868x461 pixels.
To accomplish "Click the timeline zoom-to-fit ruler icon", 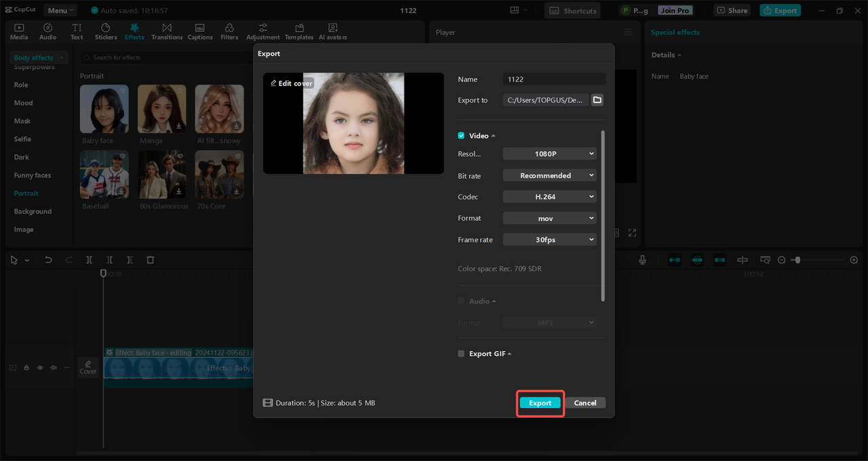I will point(765,260).
